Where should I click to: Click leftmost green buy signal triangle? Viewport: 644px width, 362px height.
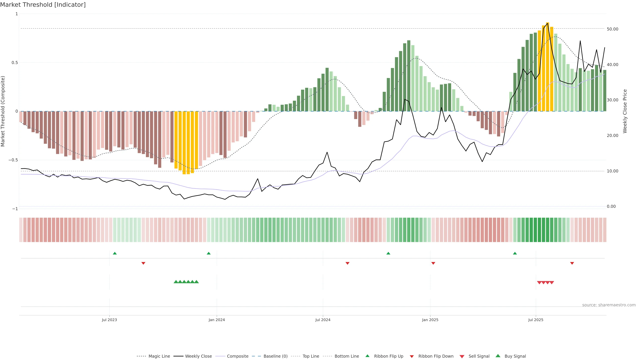click(x=176, y=282)
